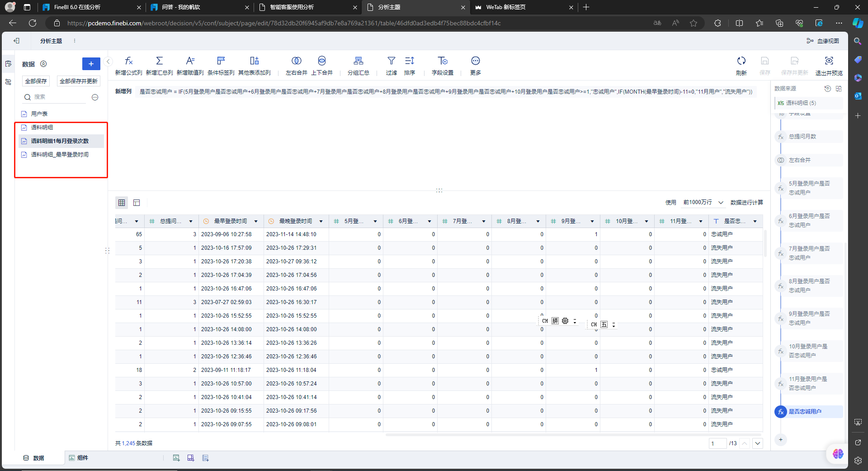Switch to the data grid view
The height and width of the screenshot is (471, 868).
point(122,203)
